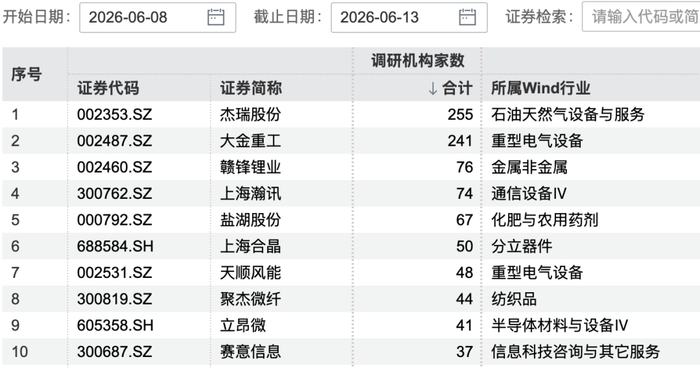Click the total value 41
Viewport: 700px width, 368px height.
pos(465,325)
